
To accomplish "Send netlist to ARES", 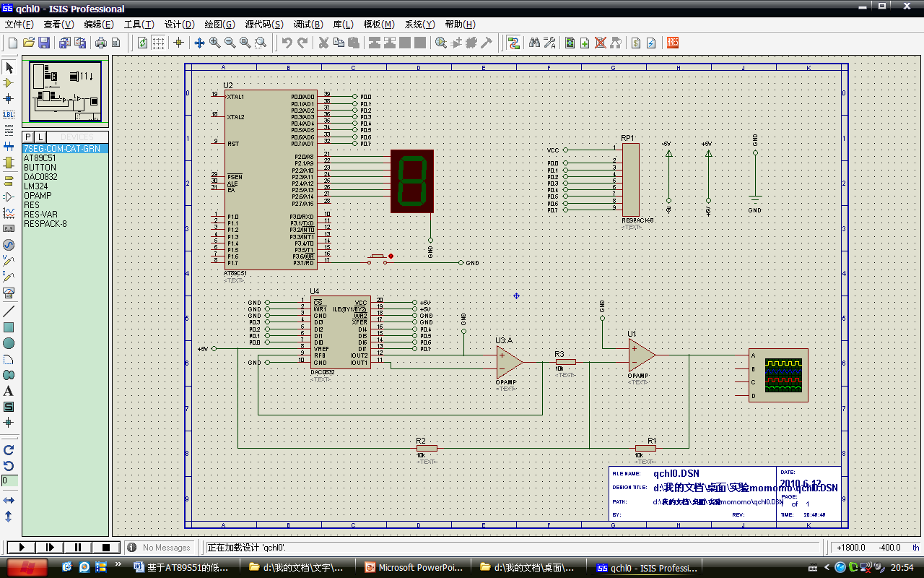I will [x=672, y=43].
